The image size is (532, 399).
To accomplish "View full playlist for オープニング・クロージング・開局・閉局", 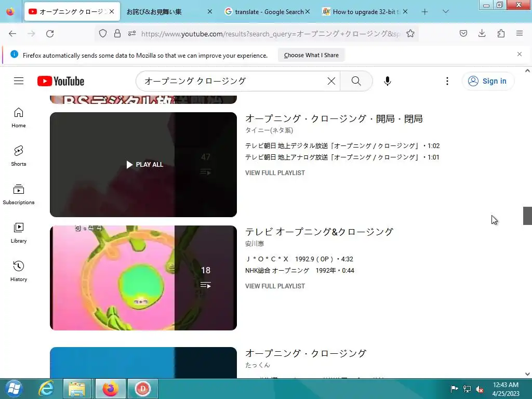I will pyautogui.click(x=275, y=173).
